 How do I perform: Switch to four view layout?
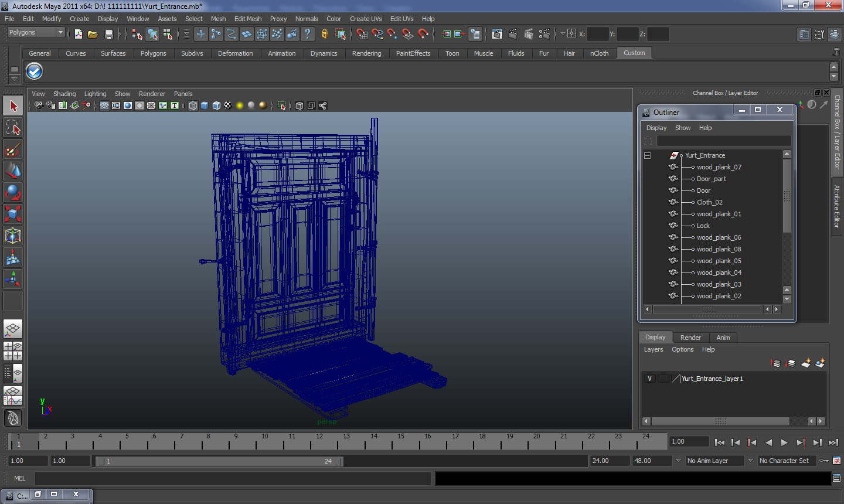click(13, 350)
